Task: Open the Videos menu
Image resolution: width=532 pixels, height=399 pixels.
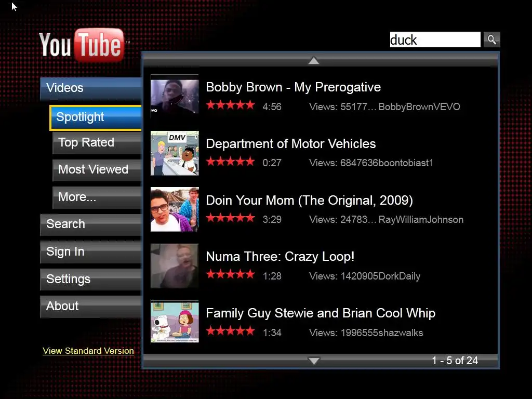Action: click(x=90, y=88)
